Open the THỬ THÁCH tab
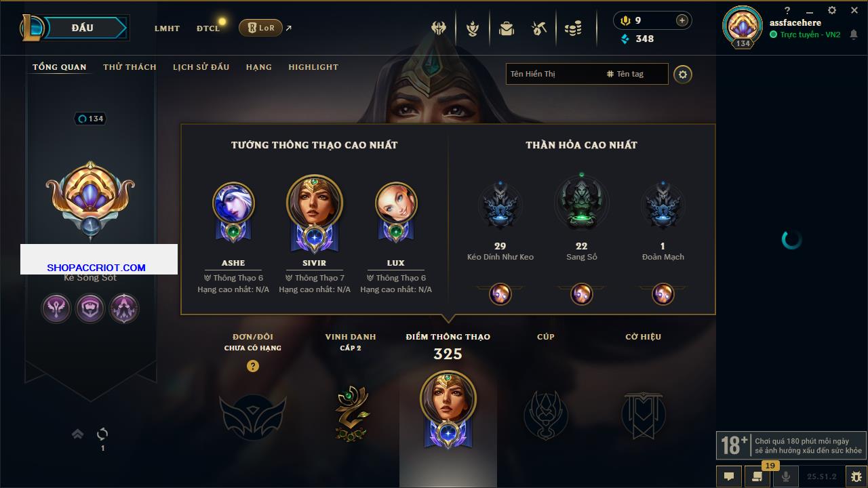This screenshot has width=868, height=488. [130, 67]
